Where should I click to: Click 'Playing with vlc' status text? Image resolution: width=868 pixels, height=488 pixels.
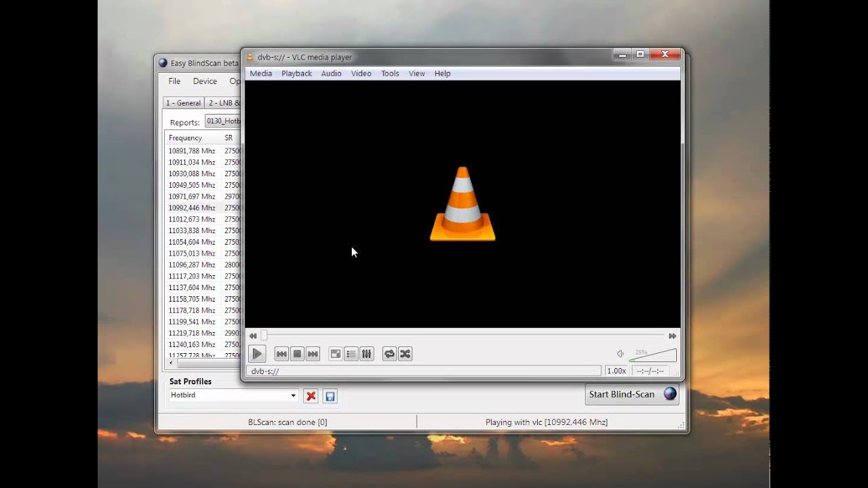coord(547,422)
